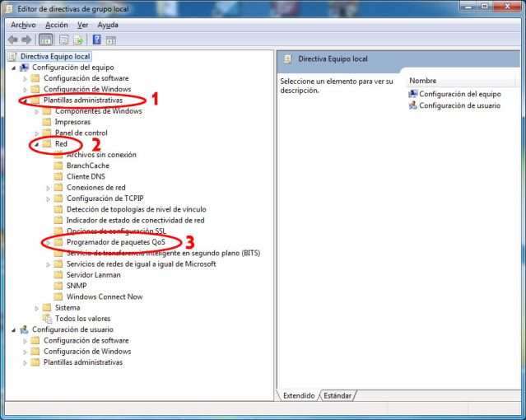This screenshot has width=526, height=420.
Task: Open Help via the blue question-mark icon
Action: (96, 40)
